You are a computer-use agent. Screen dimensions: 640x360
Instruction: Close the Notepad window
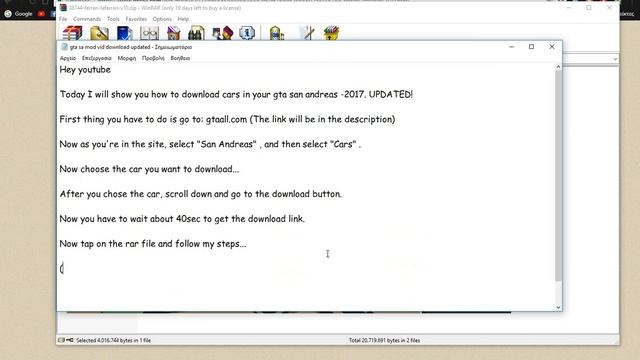[x=552, y=47]
